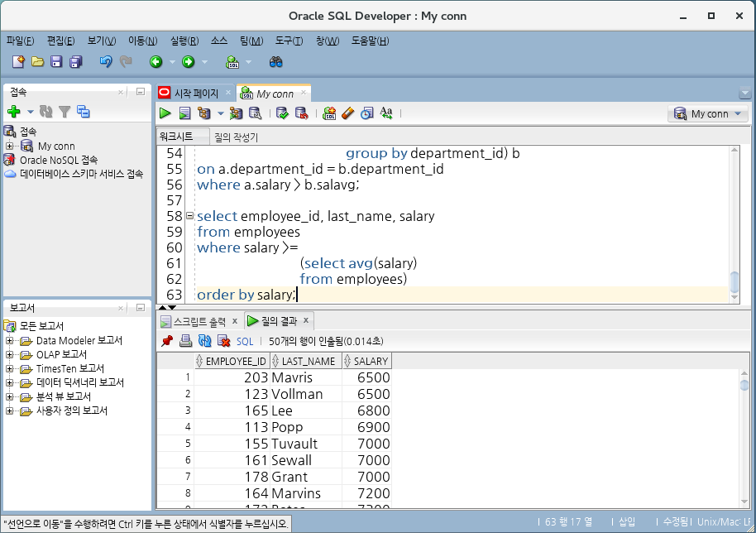Pin the query result with red pin icon

coord(167,341)
